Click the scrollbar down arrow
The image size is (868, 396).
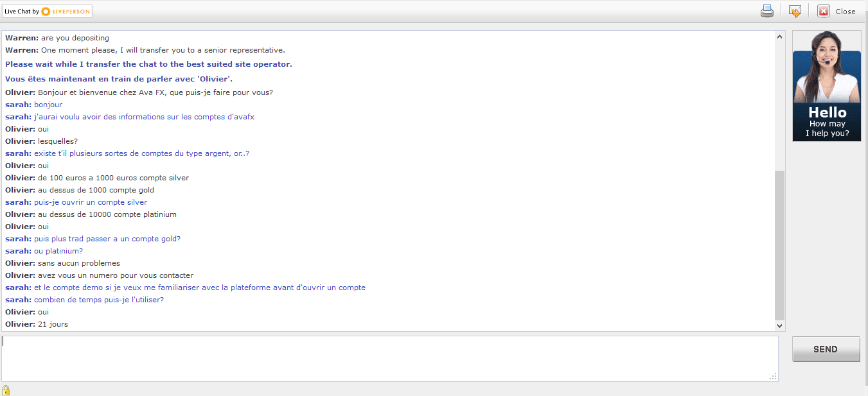coord(779,325)
